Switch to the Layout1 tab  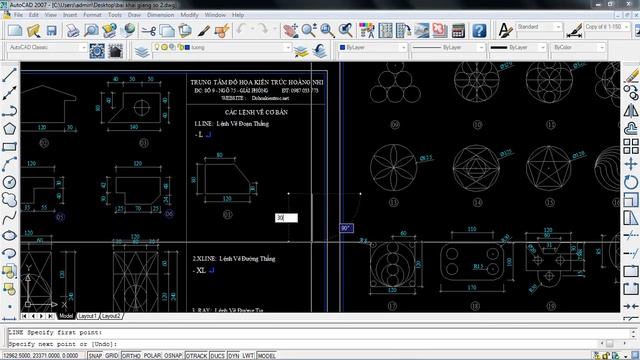87,316
